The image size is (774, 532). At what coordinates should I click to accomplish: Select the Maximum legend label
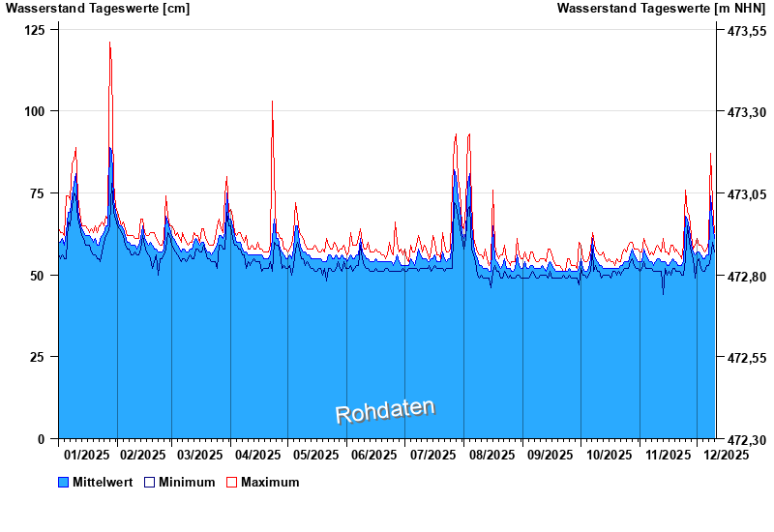pyautogui.click(x=270, y=482)
